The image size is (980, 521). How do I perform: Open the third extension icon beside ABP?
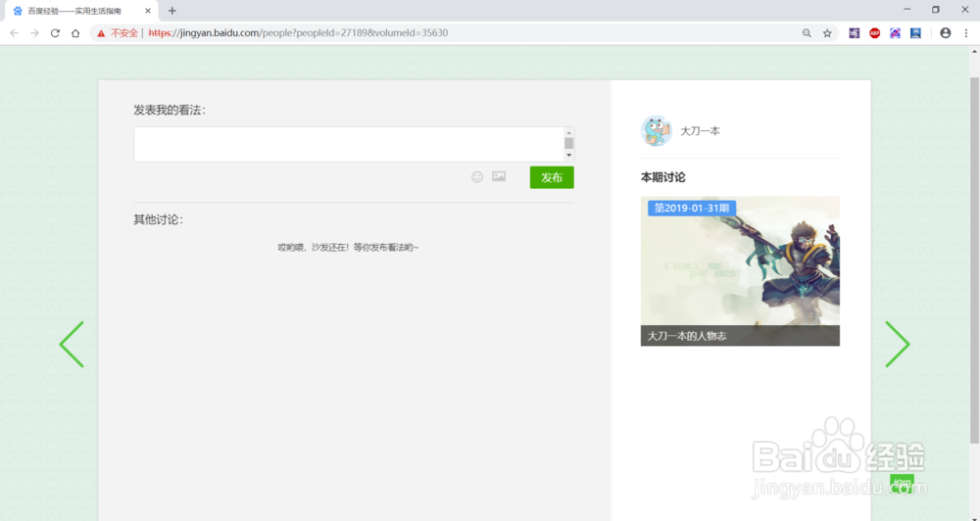click(895, 33)
